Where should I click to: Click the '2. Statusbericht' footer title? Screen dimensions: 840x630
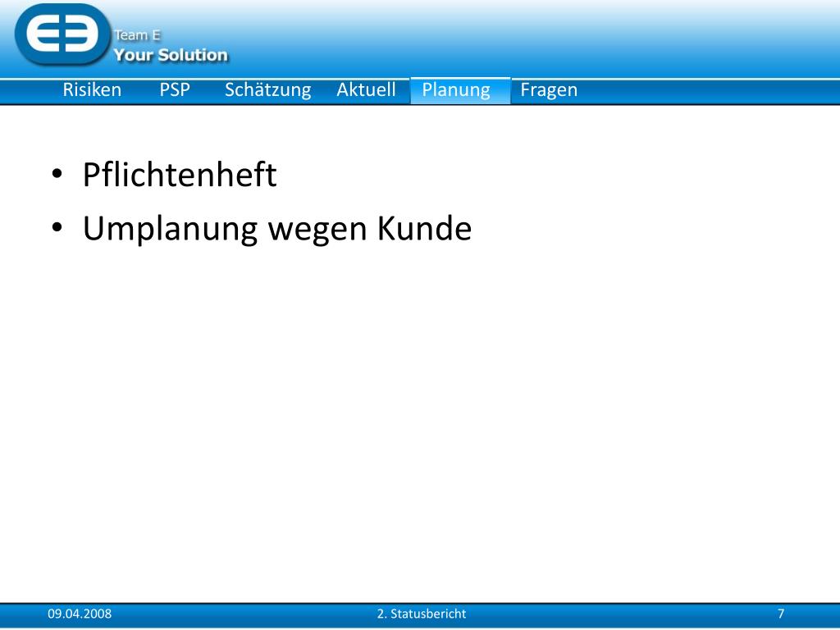422,614
